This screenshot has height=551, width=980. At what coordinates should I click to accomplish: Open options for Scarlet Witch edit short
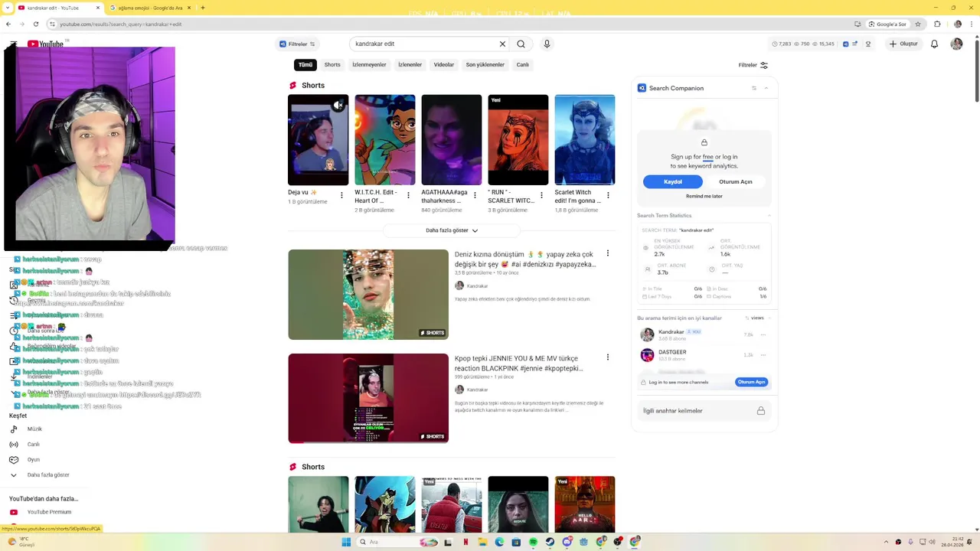point(608,195)
